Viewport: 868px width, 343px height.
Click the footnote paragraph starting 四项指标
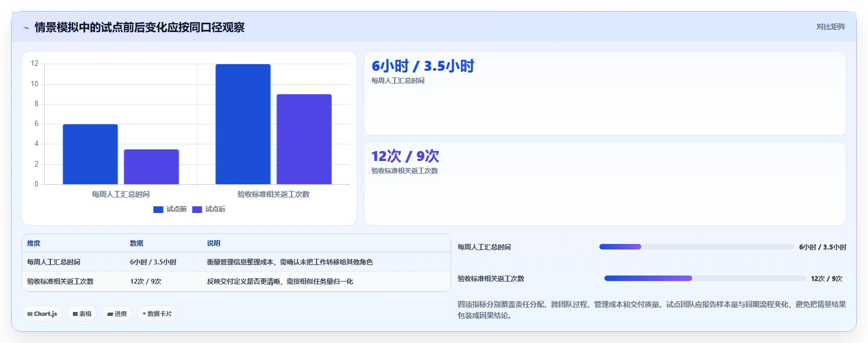(x=652, y=310)
